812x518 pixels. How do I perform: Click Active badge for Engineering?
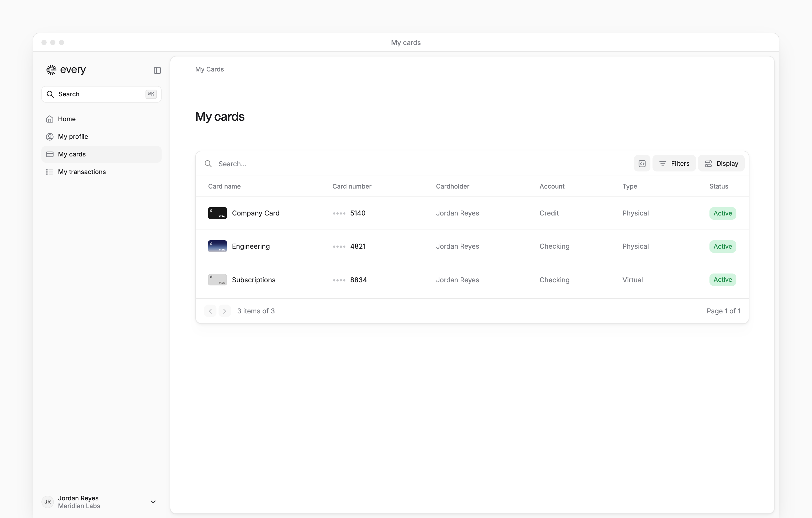point(723,246)
